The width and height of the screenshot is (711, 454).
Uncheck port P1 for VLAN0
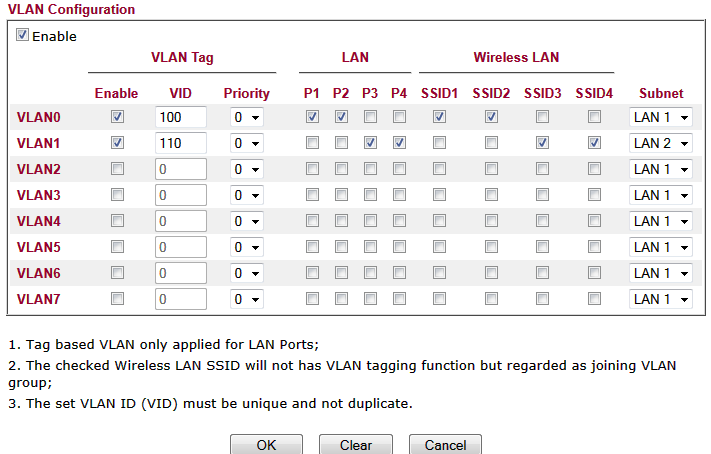coord(312,117)
